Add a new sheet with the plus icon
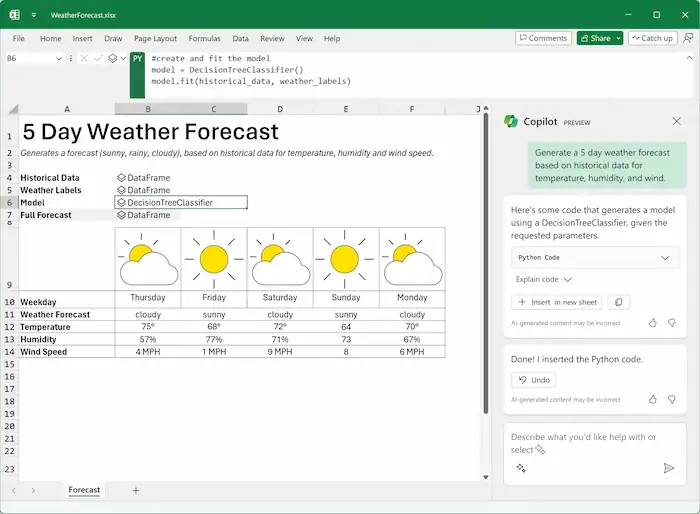 [136, 490]
